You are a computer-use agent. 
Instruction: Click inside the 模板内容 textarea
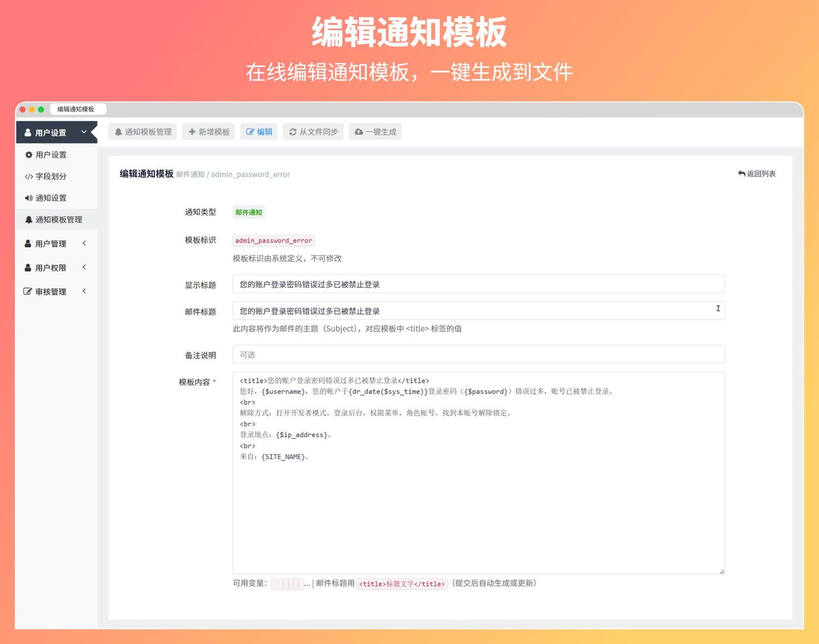478,473
